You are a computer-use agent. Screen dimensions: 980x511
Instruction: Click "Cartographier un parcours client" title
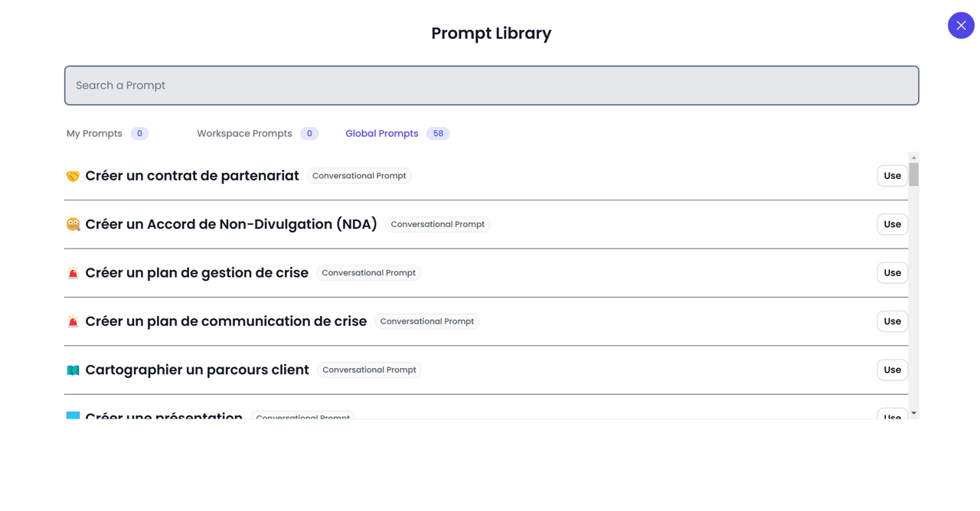coord(197,370)
